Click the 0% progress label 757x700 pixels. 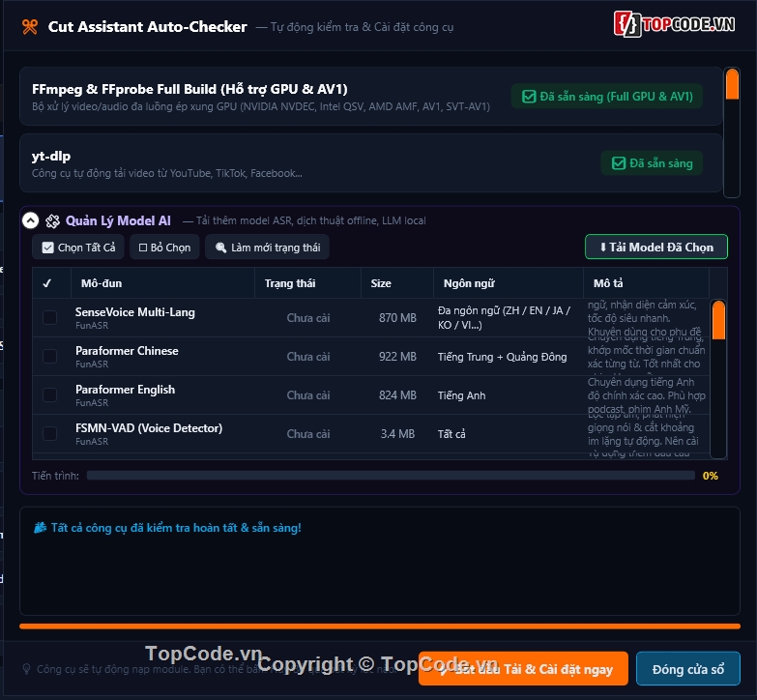(x=711, y=476)
